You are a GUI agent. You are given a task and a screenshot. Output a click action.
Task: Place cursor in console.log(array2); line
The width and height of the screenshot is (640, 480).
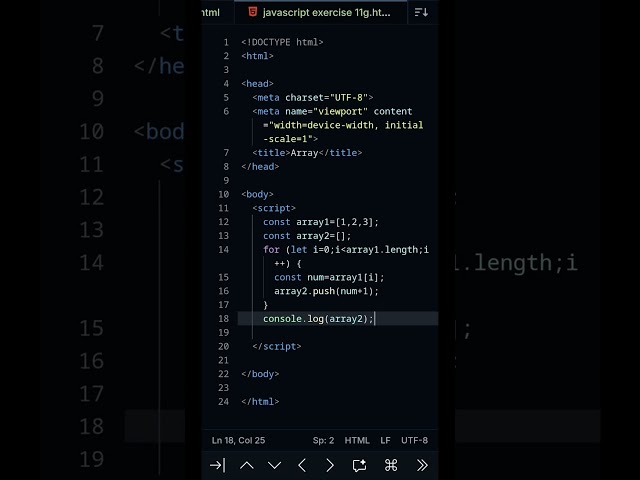(x=318, y=319)
